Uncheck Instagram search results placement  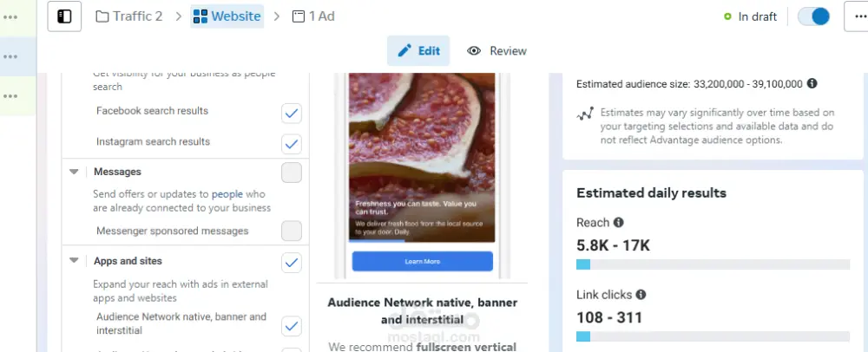pyautogui.click(x=292, y=143)
